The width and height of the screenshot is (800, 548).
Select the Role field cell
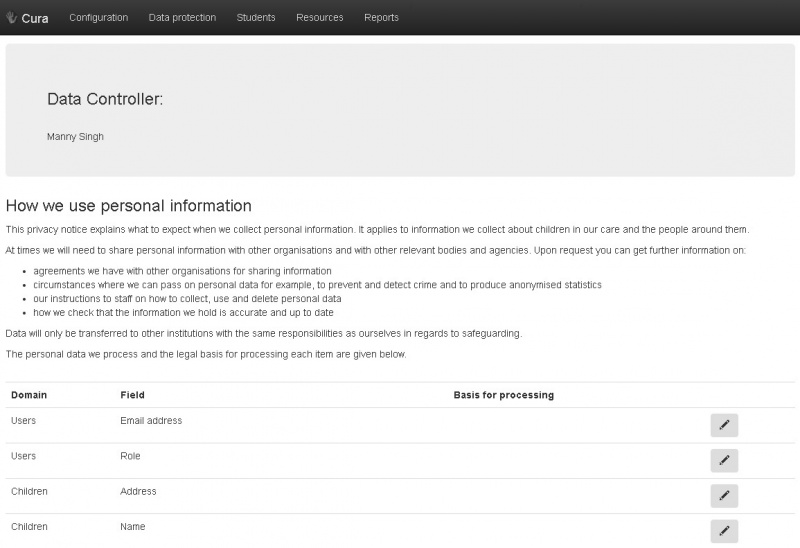tap(130, 456)
